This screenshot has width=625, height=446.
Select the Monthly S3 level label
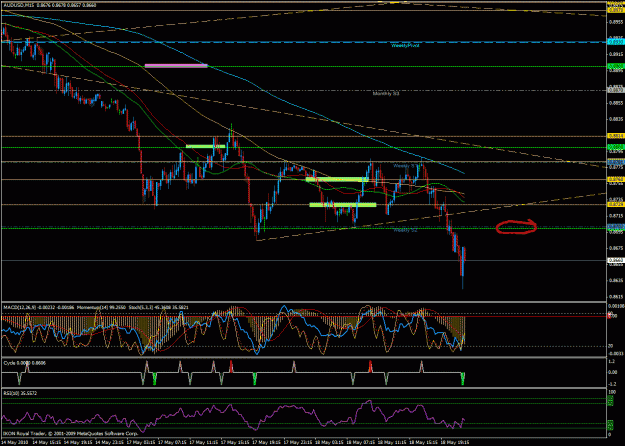coord(386,94)
